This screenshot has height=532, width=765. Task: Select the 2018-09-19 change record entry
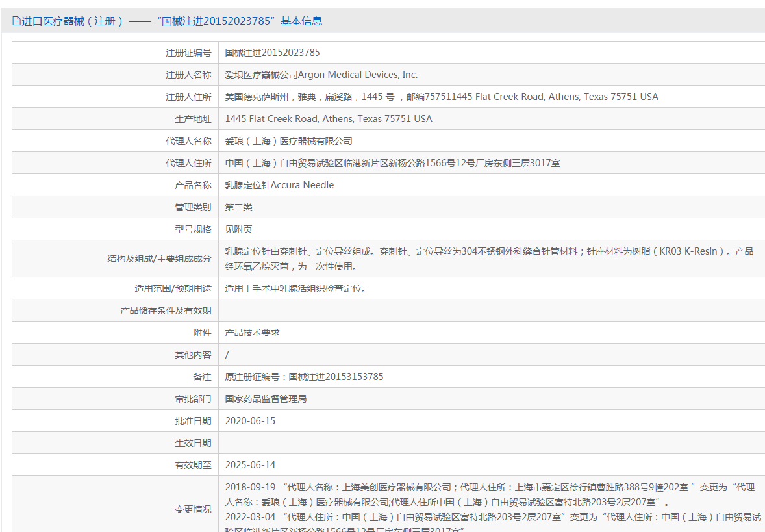coord(490,494)
